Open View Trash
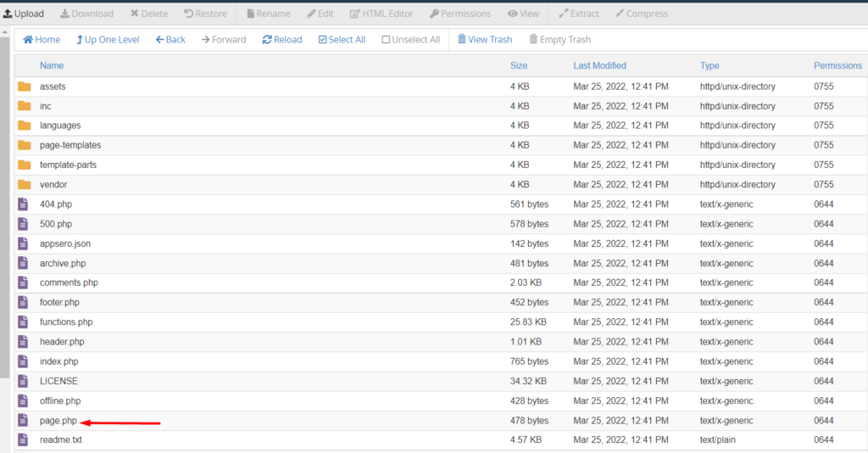This screenshot has height=453, width=868. point(485,40)
